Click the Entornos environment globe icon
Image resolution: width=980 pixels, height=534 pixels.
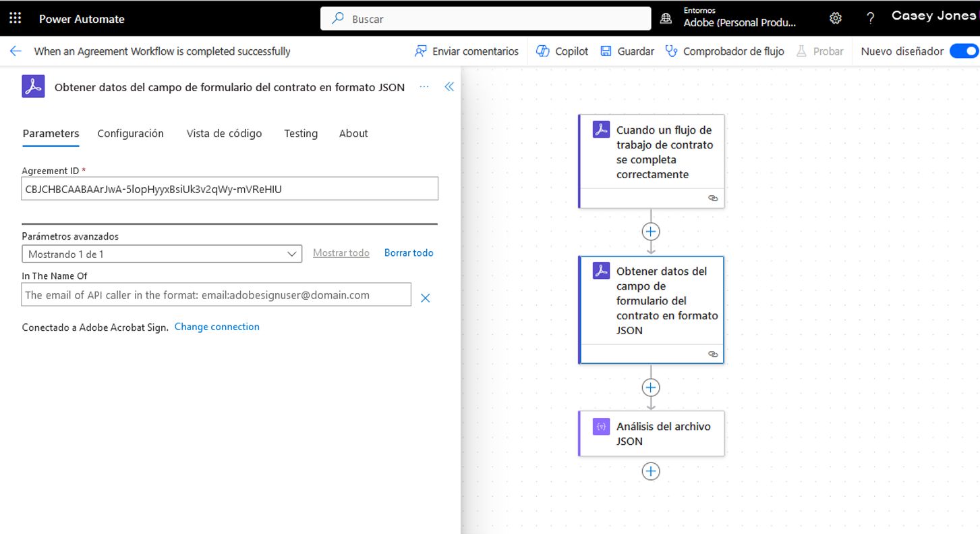point(666,19)
